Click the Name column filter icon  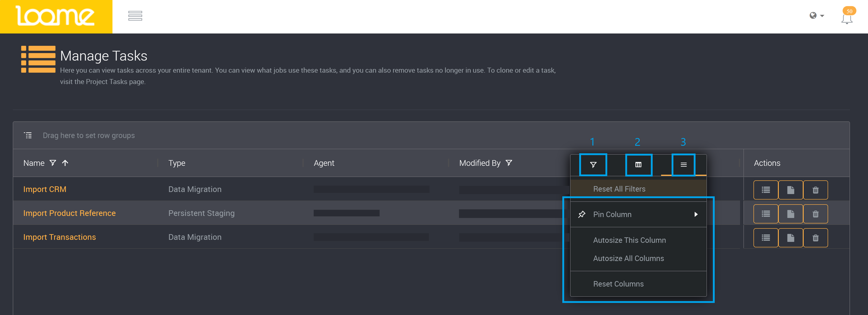pos(53,163)
